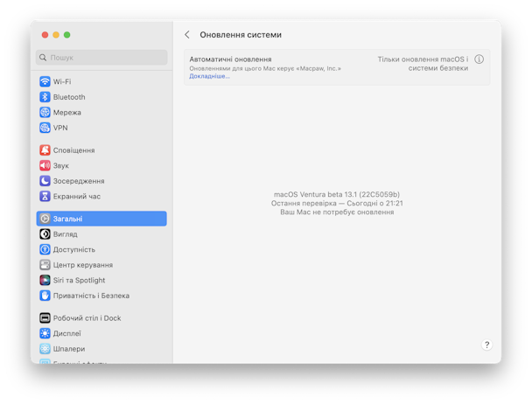Select Дисплеї label in sidebar
The width and height of the screenshot is (532, 404).
67,333
